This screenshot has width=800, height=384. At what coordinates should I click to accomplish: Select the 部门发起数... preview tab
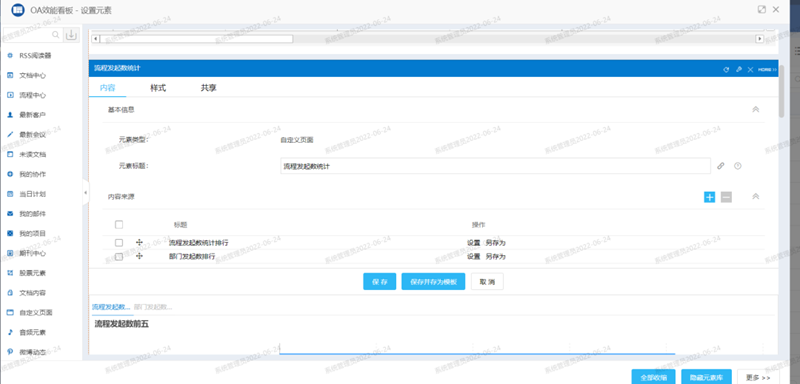coord(153,307)
